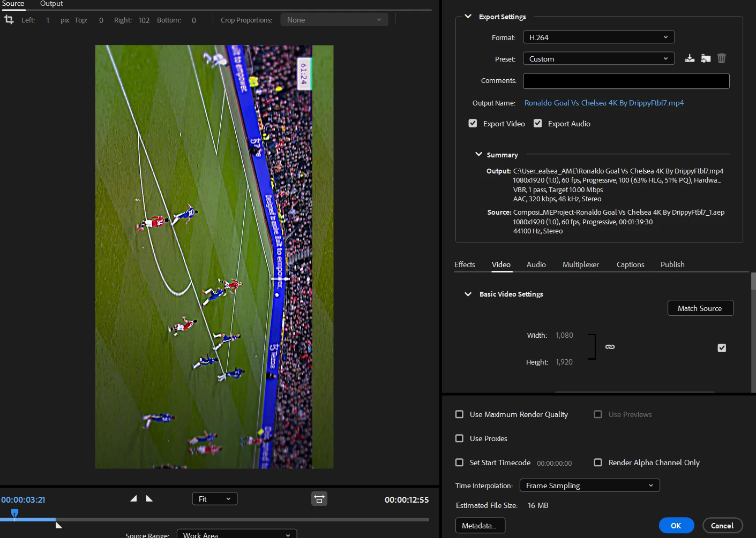Image resolution: width=756 pixels, height=538 pixels.
Task: Click the Estimated File Size 16 MB value
Action: click(x=538, y=505)
